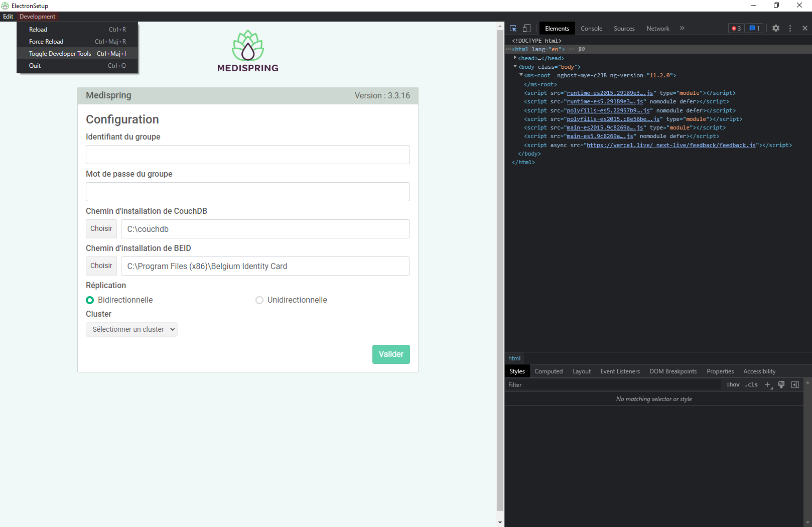Open DevTools settings gear
Viewport: 812px width, 527px height.
[x=776, y=28]
